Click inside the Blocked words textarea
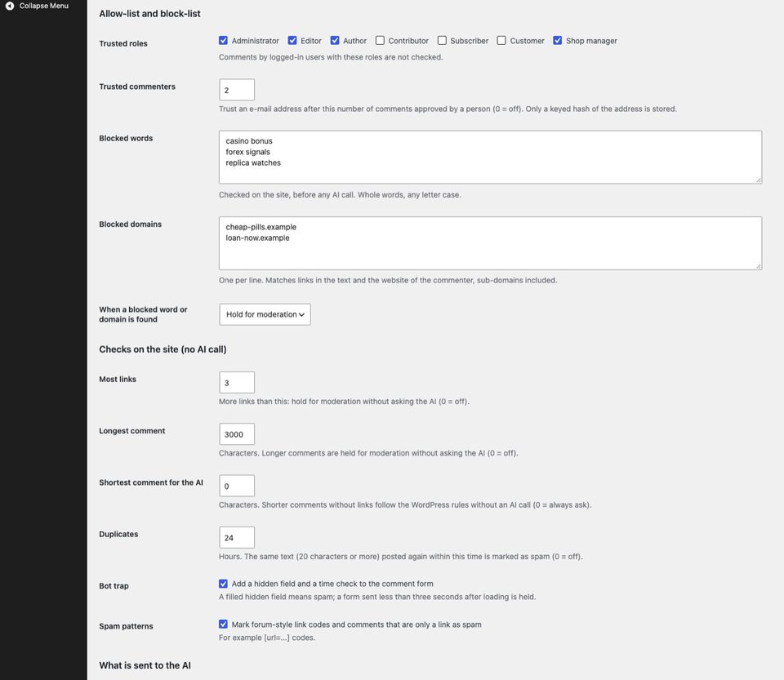Viewport: 784px width, 680px height. 491,158
